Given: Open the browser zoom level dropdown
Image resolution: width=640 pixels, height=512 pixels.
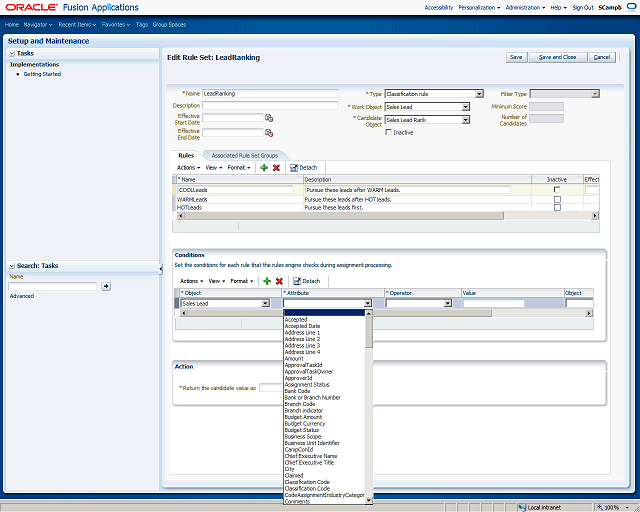Looking at the screenshot, I should 627,508.
